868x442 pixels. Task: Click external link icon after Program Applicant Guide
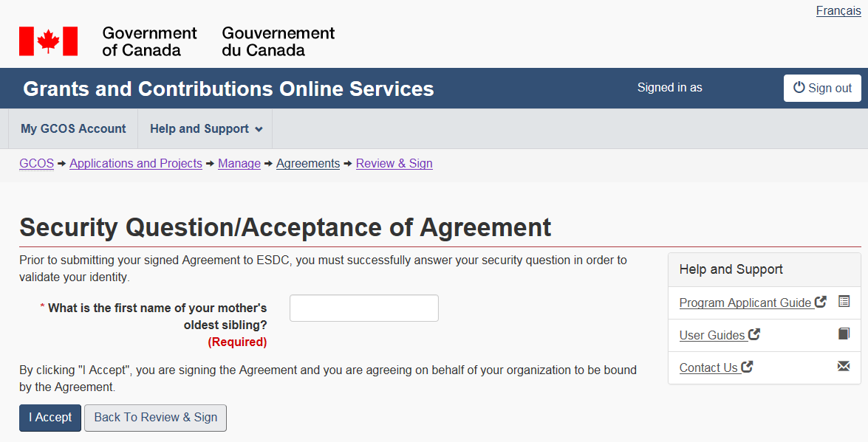[x=821, y=302]
